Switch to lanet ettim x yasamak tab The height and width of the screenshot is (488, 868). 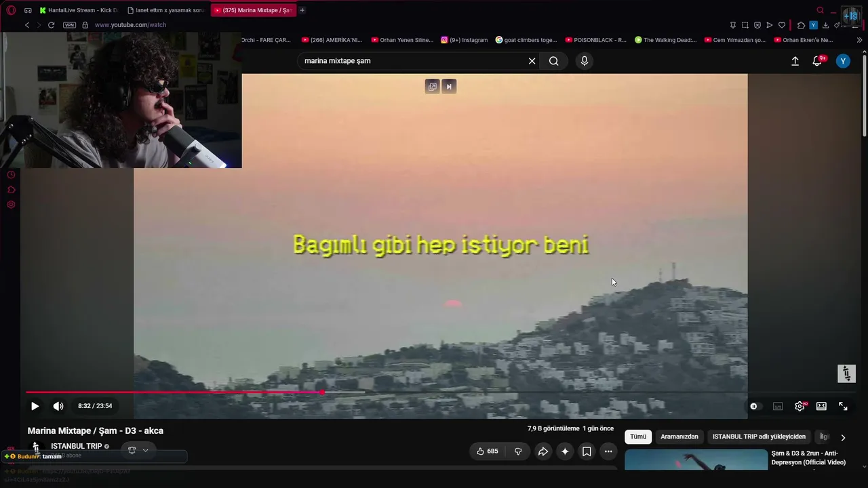pos(166,10)
